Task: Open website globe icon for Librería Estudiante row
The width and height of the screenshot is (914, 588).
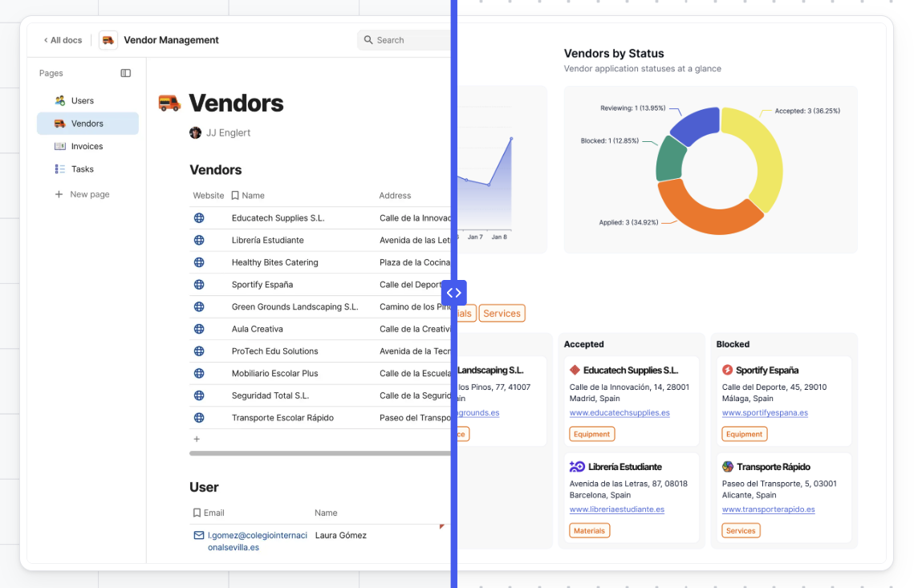Action: pyautogui.click(x=199, y=240)
